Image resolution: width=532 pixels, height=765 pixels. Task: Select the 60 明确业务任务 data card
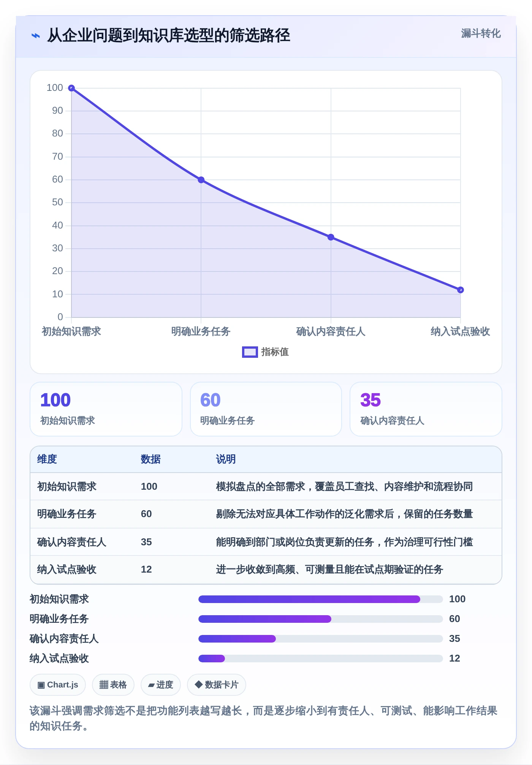[266, 409]
